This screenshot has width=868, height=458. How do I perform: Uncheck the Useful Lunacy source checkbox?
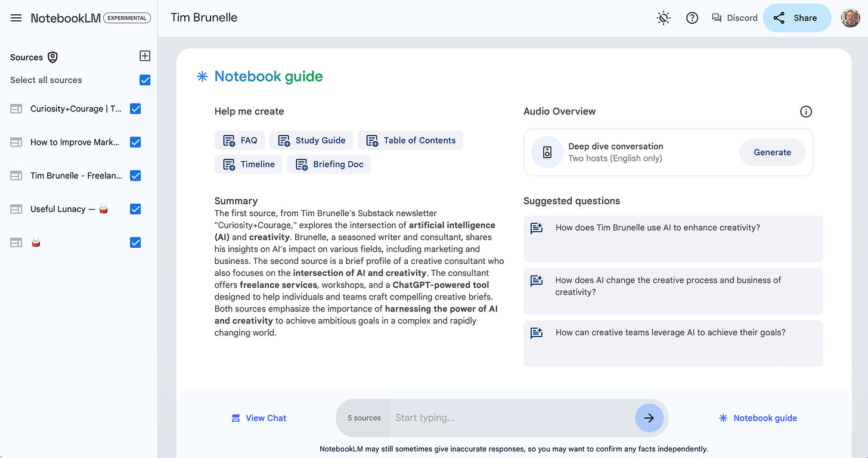click(135, 209)
